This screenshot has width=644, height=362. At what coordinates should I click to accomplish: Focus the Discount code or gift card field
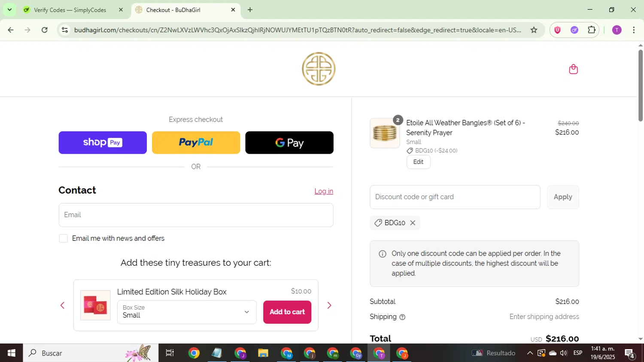pyautogui.click(x=455, y=197)
